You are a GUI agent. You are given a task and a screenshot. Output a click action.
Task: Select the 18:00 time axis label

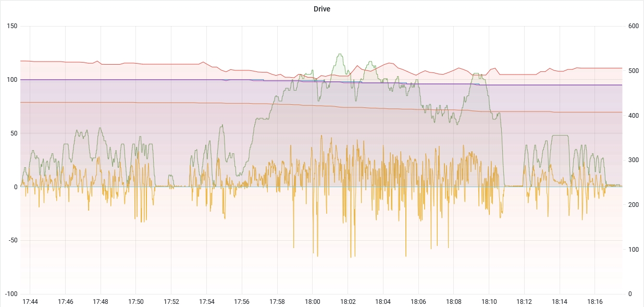[x=313, y=302]
